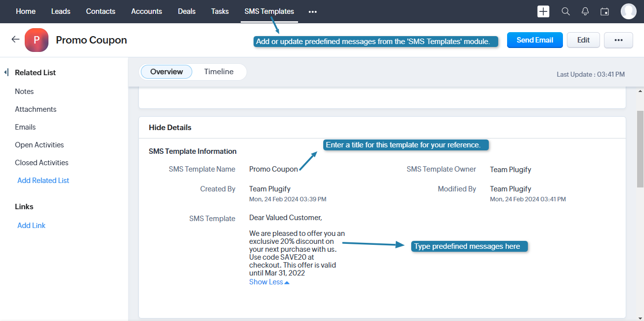Open the notifications bell icon

point(585,11)
